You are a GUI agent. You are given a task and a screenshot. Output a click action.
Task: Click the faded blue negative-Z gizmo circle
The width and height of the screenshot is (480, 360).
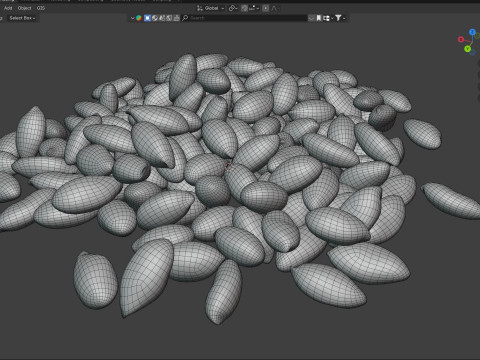pos(473,52)
